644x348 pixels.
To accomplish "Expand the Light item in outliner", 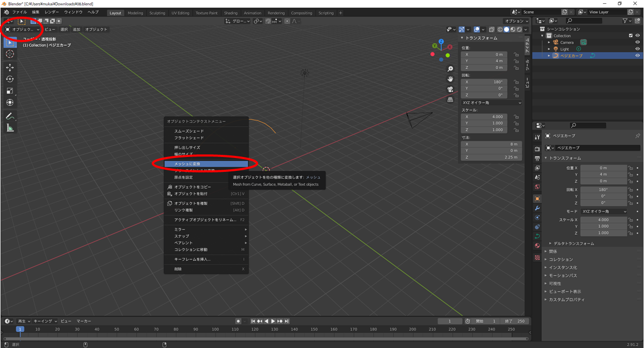I will tap(549, 49).
